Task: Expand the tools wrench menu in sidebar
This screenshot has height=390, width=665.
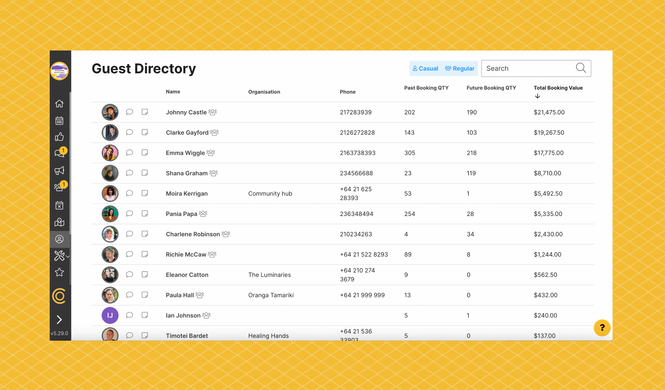Action: pos(61,256)
